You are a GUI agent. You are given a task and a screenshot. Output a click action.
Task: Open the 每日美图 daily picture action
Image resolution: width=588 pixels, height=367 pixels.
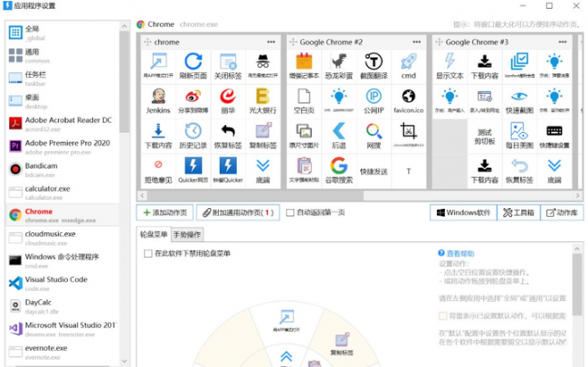tap(520, 136)
